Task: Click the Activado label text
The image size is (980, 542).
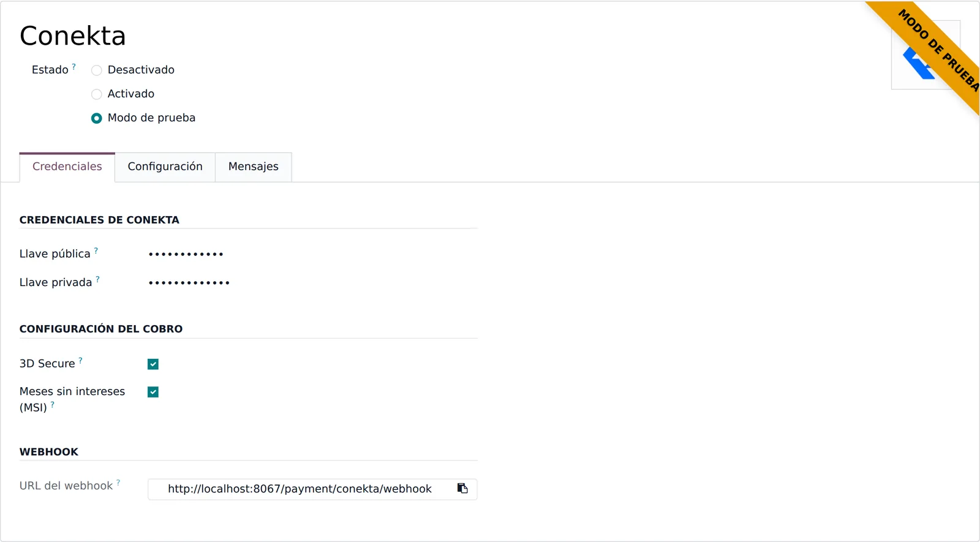Action: point(131,94)
